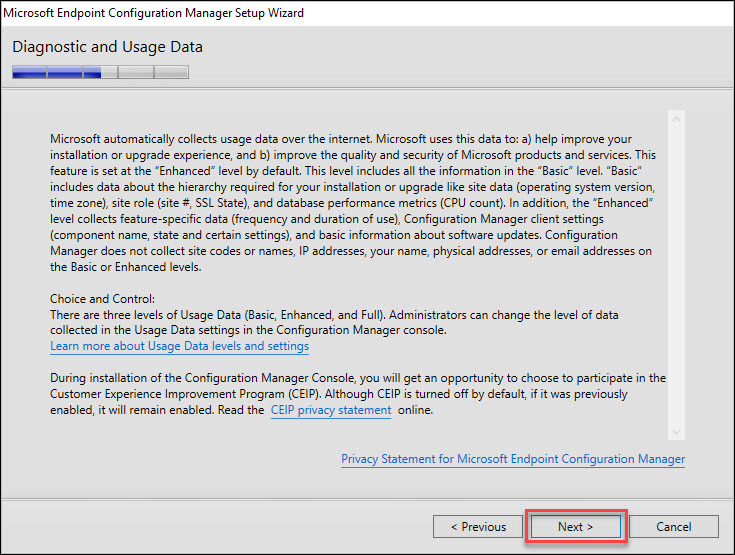
Task: Click the Choice and Control heading text
Action: pyautogui.click(x=102, y=299)
